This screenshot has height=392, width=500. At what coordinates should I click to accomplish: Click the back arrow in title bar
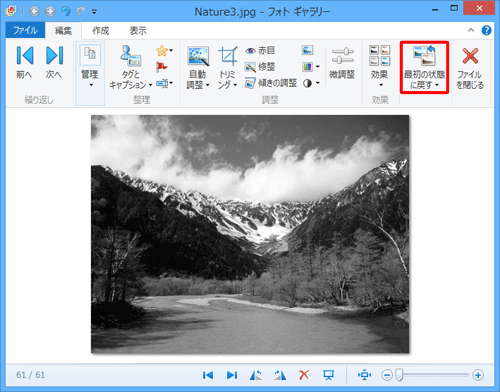[x=35, y=12]
